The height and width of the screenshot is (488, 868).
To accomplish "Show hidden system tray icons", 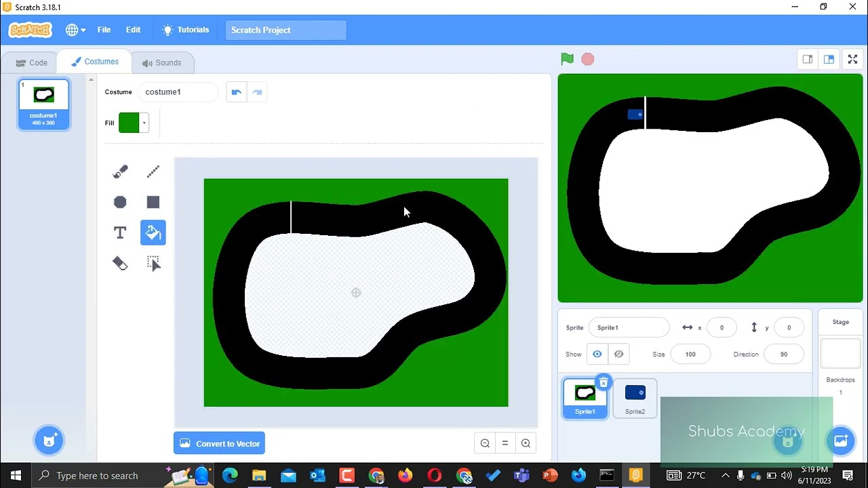I will 725,475.
